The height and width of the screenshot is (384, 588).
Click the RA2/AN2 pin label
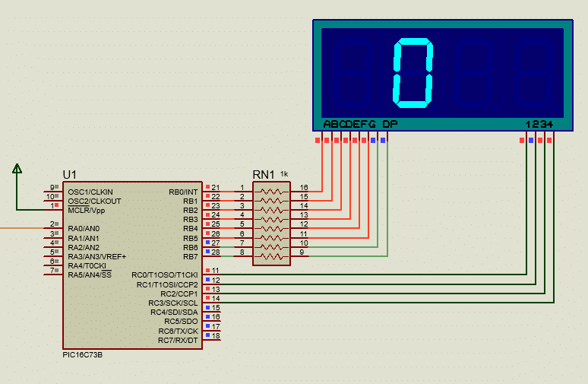point(84,247)
